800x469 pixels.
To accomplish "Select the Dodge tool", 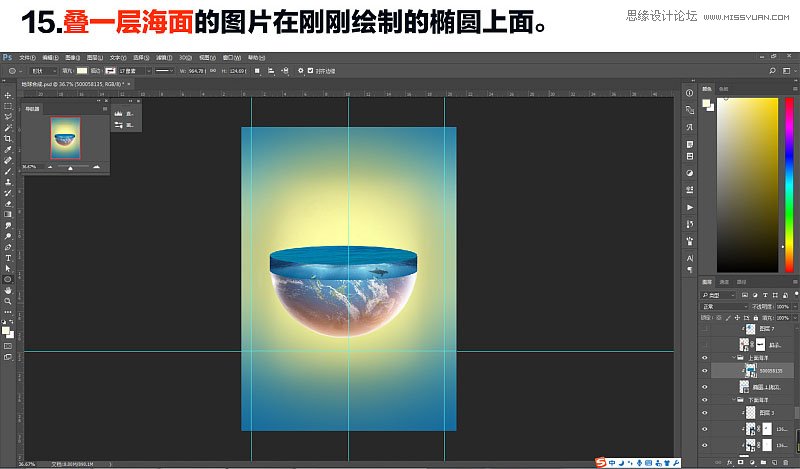I will pyautogui.click(x=8, y=236).
